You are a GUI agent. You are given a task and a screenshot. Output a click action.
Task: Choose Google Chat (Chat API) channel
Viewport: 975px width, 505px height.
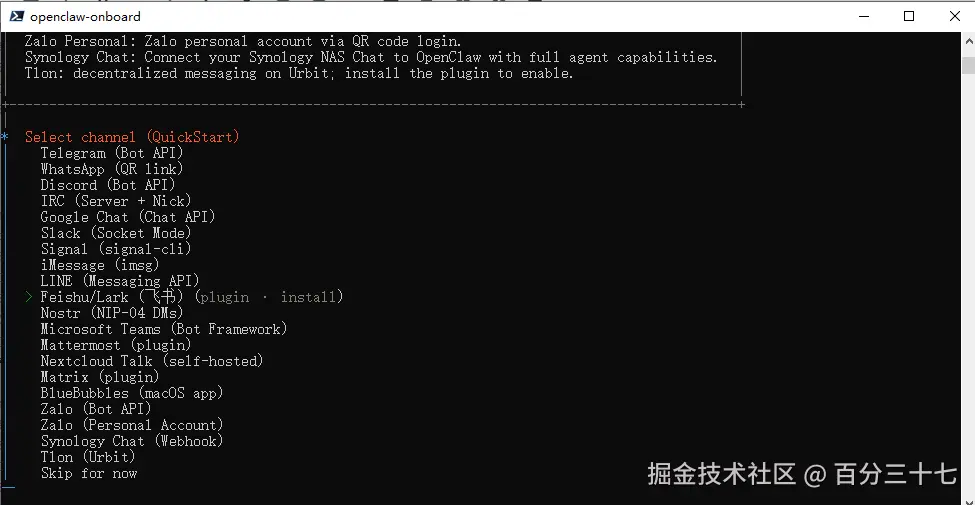point(127,217)
